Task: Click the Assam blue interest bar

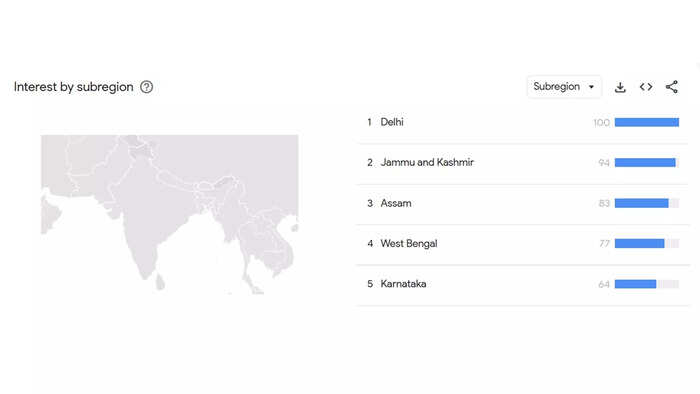Action: point(642,203)
